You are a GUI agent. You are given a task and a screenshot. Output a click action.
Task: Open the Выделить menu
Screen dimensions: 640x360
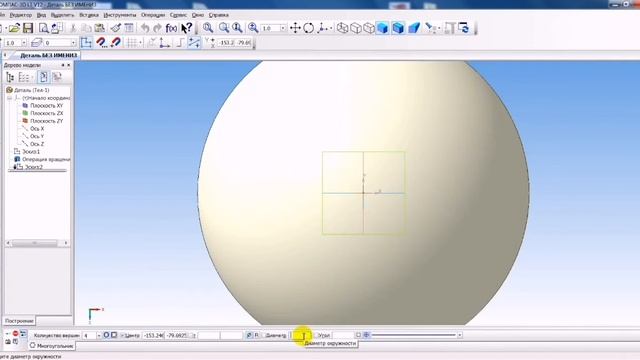(x=62, y=15)
